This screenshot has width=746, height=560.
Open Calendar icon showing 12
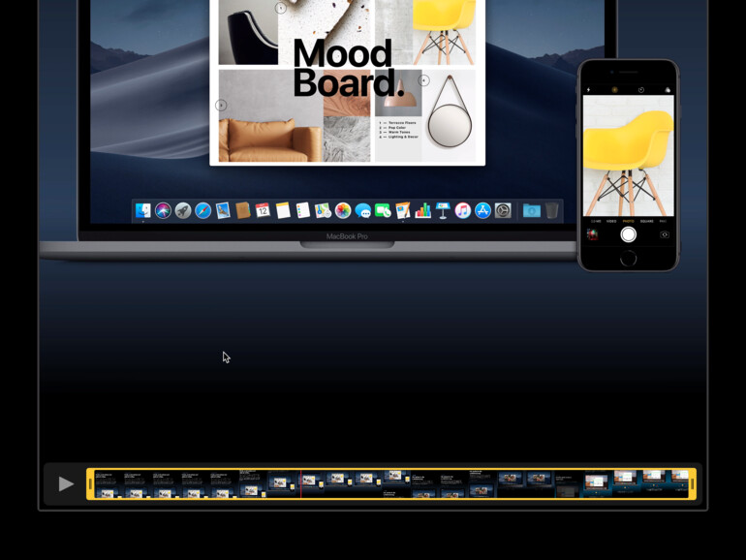(263, 210)
